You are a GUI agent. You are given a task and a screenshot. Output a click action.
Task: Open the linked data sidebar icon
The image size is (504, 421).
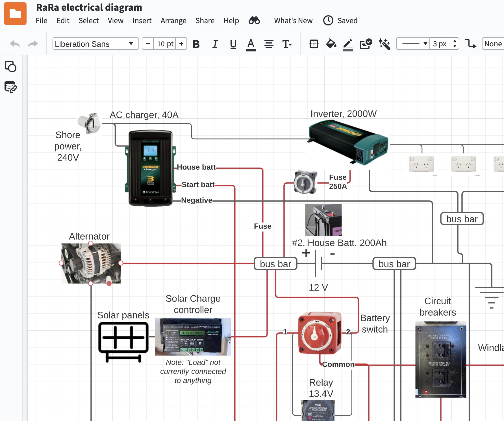[11, 87]
